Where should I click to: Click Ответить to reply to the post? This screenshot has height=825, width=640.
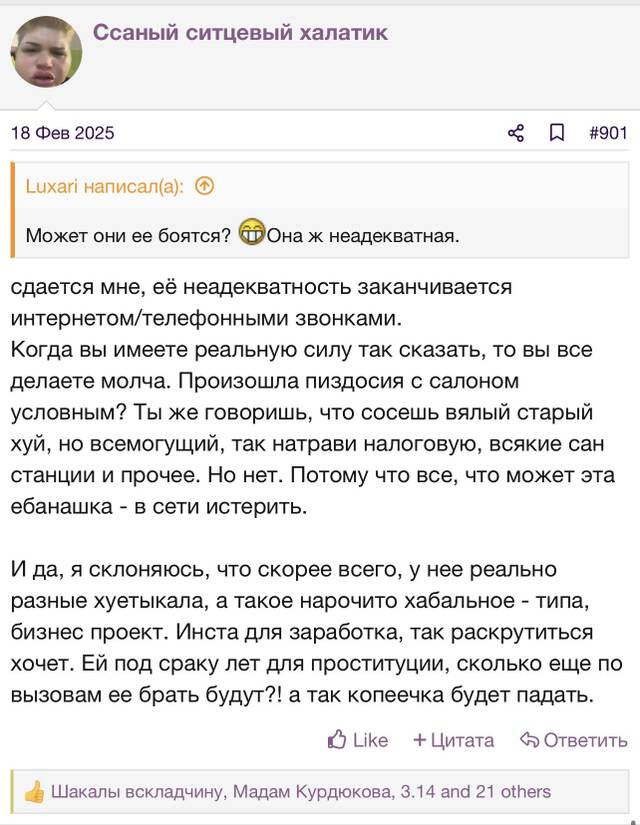[585, 740]
